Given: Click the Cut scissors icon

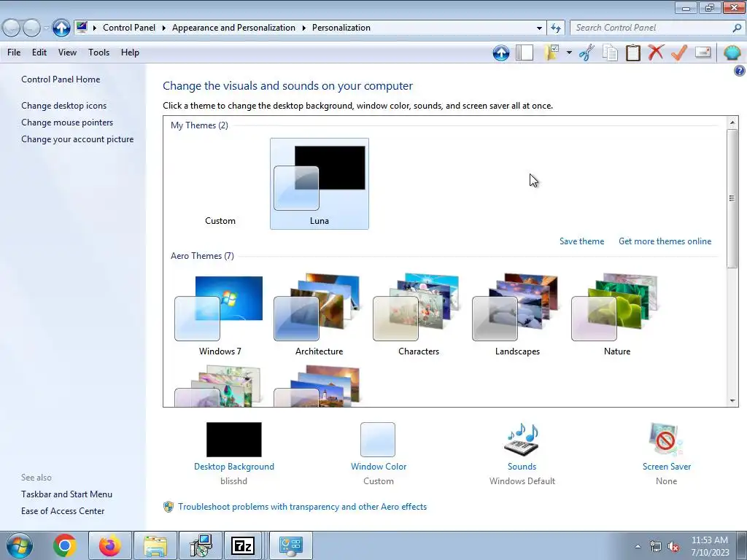Looking at the screenshot, I should [x=587, y=52].
